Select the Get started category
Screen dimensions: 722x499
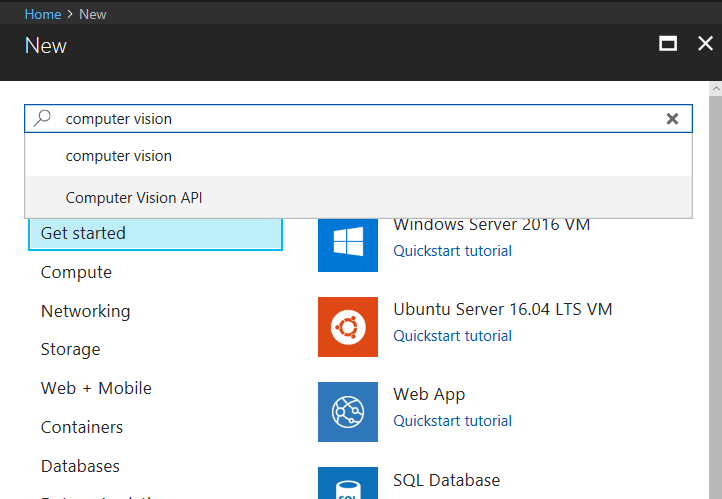click(155, 234)
